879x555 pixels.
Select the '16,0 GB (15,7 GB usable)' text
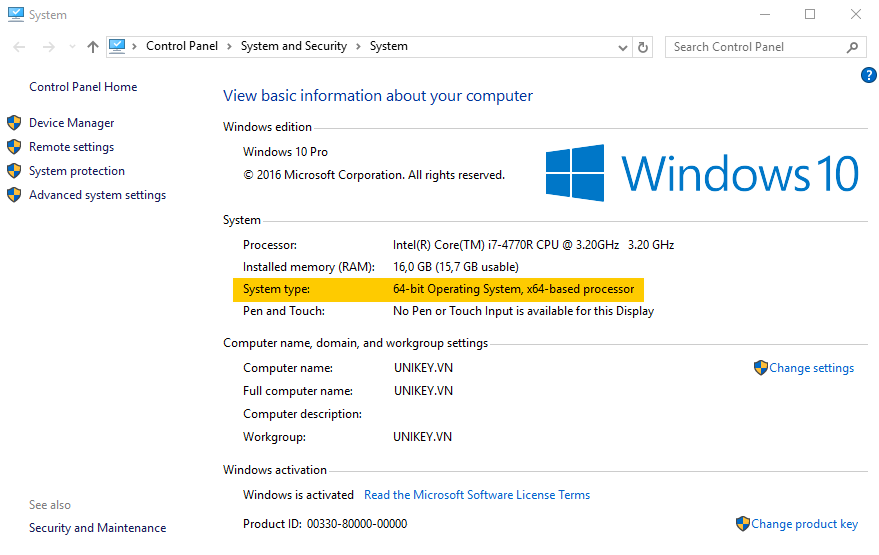(x=456, y=267)
